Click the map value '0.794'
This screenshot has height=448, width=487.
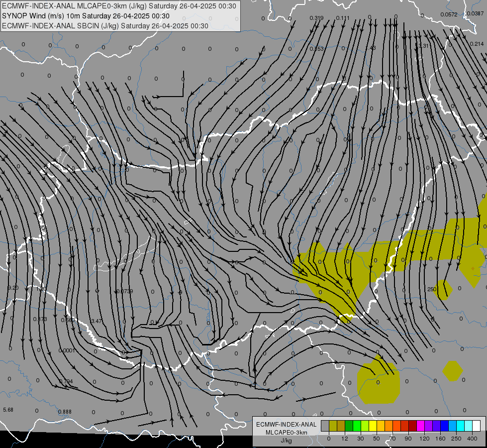pyautogui.click(x=66, y=381)
